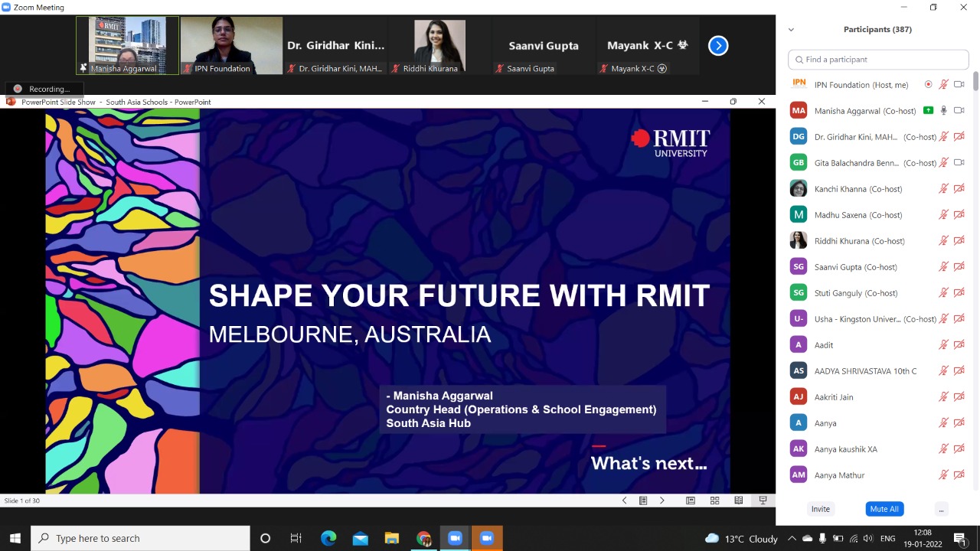
Task: Toggle IPN Foundation's muted microphone icon
Action: click(943, 84)
